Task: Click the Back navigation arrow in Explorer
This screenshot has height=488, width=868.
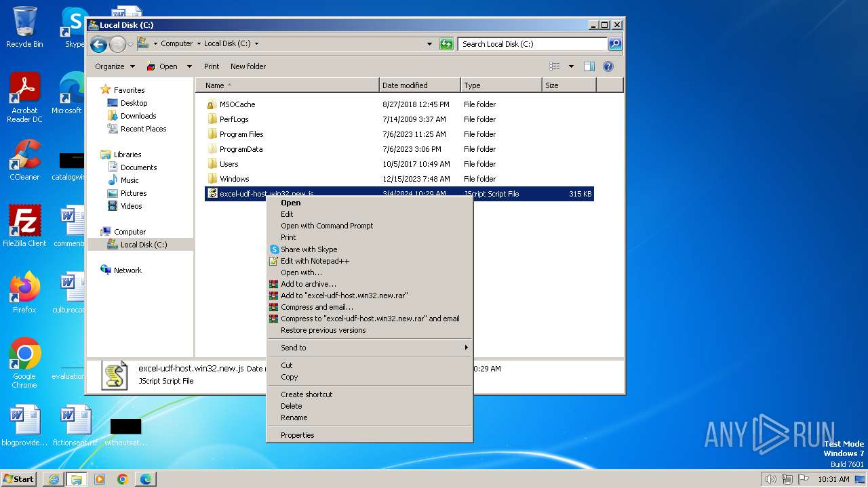Action: click(98, 44)
